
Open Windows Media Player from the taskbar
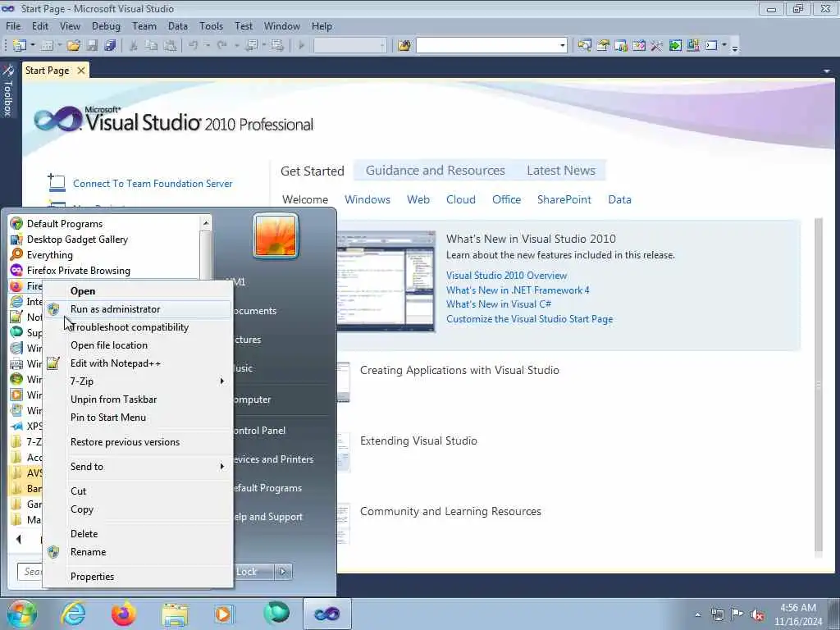click(224, 614)
